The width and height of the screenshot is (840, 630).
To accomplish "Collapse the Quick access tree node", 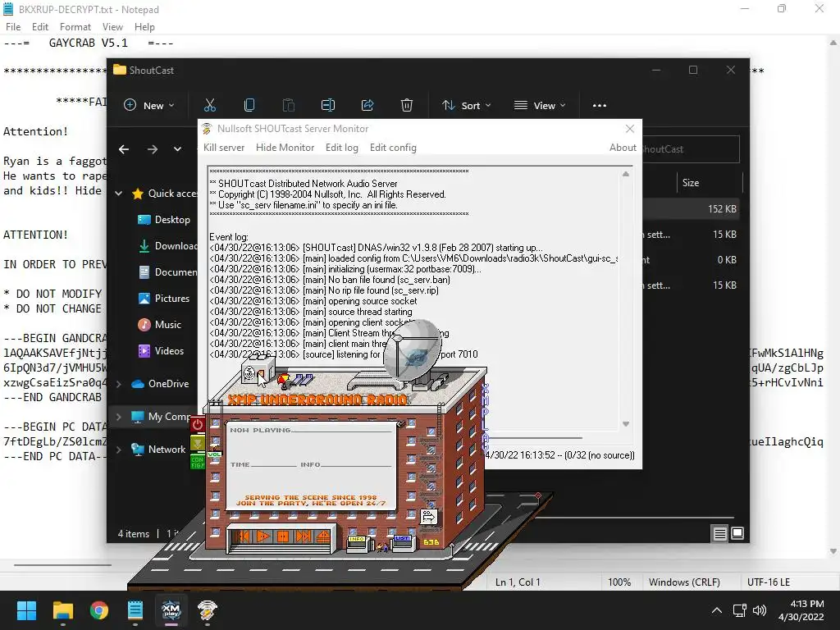I will coord(119,194).
